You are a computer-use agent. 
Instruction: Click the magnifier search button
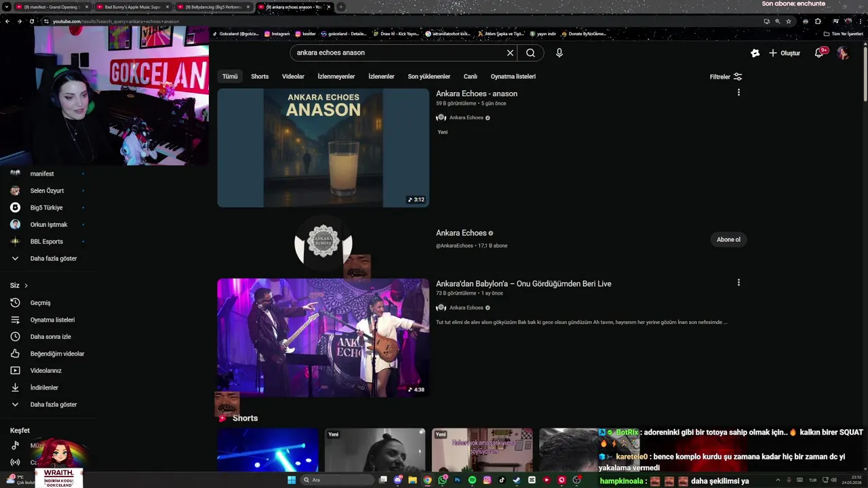click(x=530, y=53)
